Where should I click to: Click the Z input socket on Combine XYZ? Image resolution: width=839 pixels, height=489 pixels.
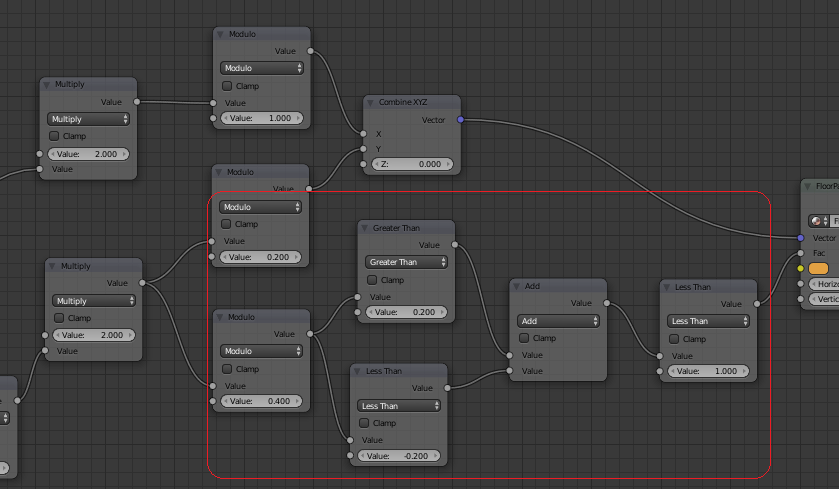(x=363, y=164)
